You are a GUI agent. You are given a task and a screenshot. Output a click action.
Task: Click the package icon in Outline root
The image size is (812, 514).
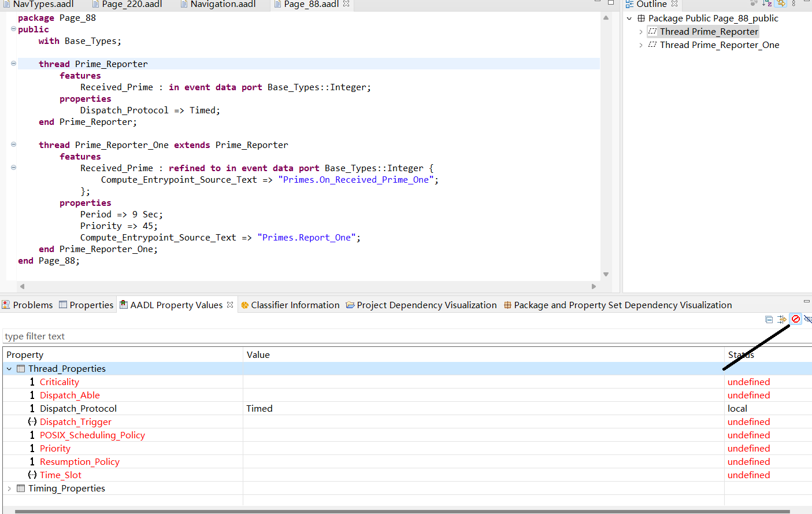coord(641,18)
